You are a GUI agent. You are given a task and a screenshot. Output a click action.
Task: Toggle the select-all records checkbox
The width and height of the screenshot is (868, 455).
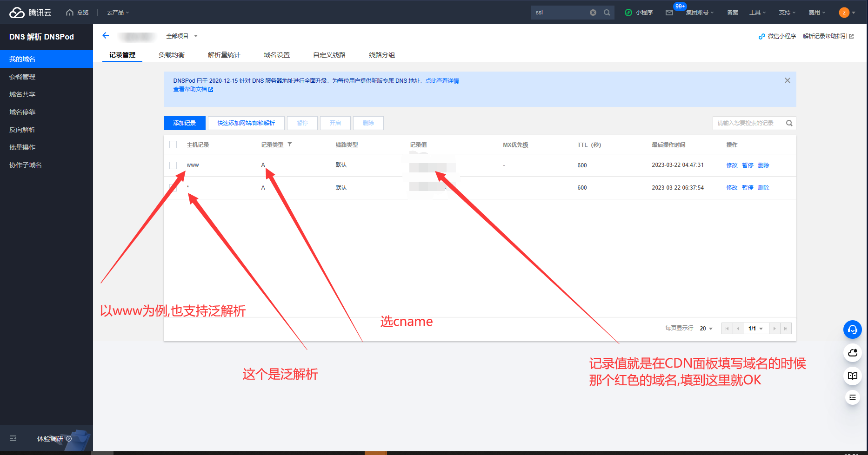pos(173,145)
